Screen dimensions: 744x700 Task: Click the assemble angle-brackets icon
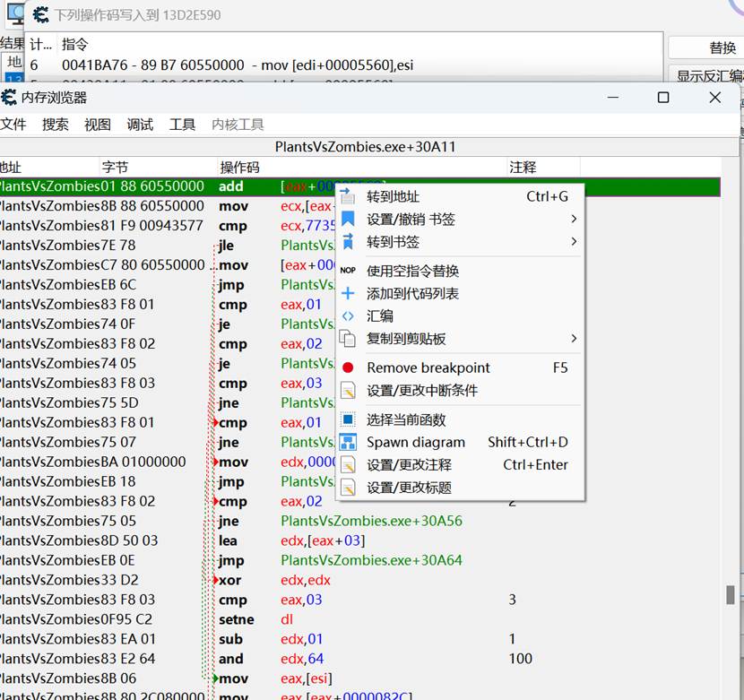click(348, 316)
